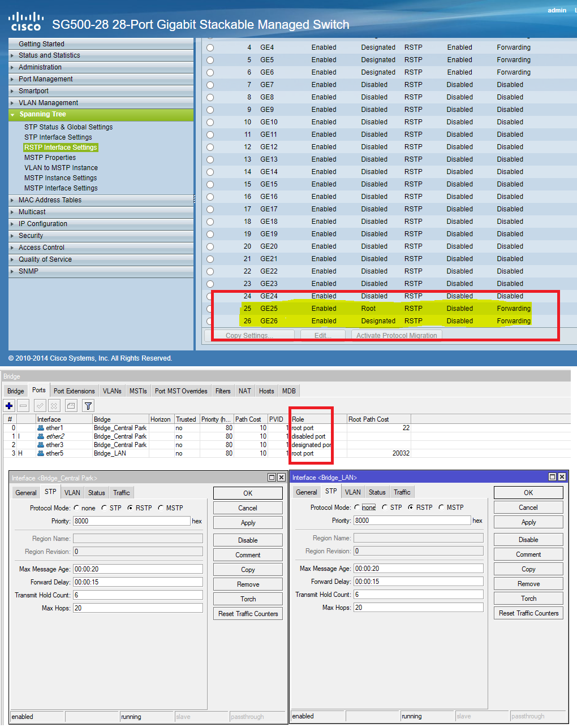Open STP Status & Global Settings

pyautogui.click(x=68, y=127)
